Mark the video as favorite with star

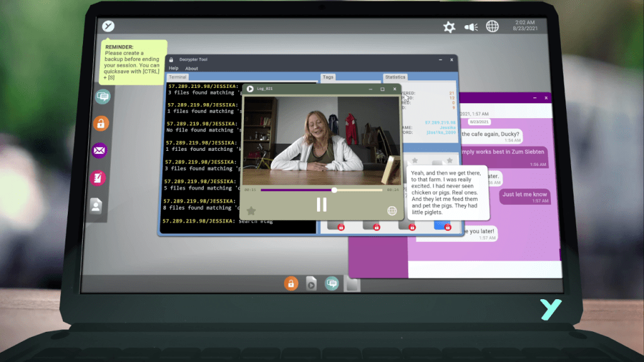(x=251, y=211)
